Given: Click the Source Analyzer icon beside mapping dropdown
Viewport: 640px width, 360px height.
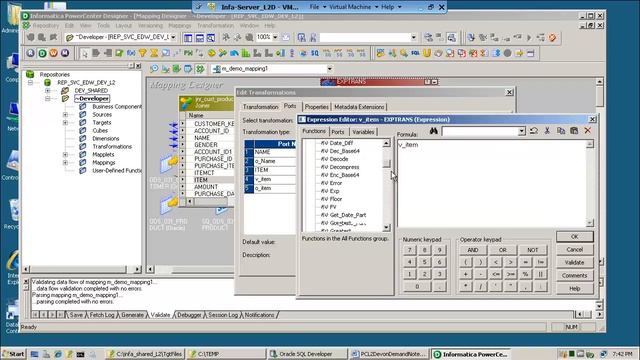Looking at the screenshot, I should tap(154, 69).
